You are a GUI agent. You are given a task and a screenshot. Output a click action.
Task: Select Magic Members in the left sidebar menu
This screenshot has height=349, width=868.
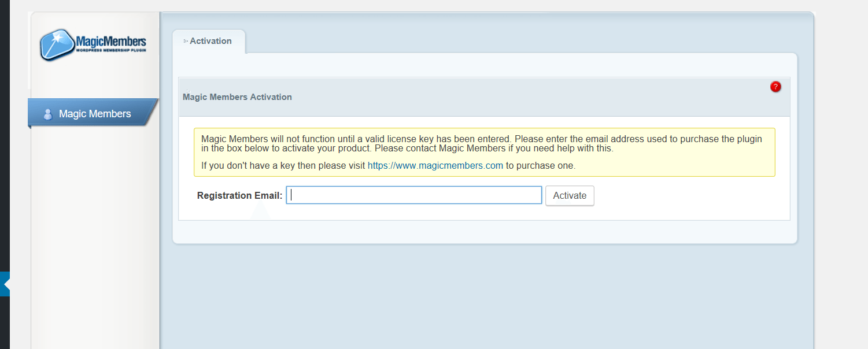95,113
